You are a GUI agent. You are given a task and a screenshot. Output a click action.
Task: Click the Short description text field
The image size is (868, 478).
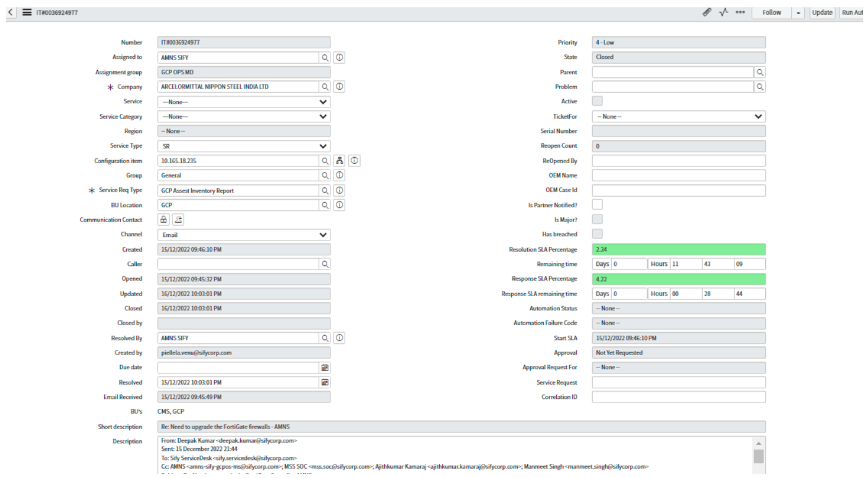pyautogui.click(x=462, y=427)
